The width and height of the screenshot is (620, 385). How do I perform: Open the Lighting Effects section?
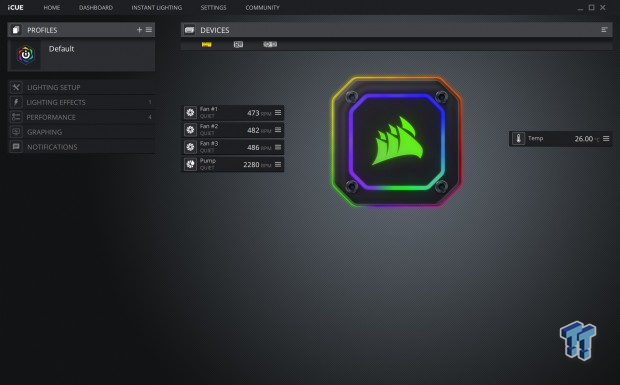tap(82, 102)
